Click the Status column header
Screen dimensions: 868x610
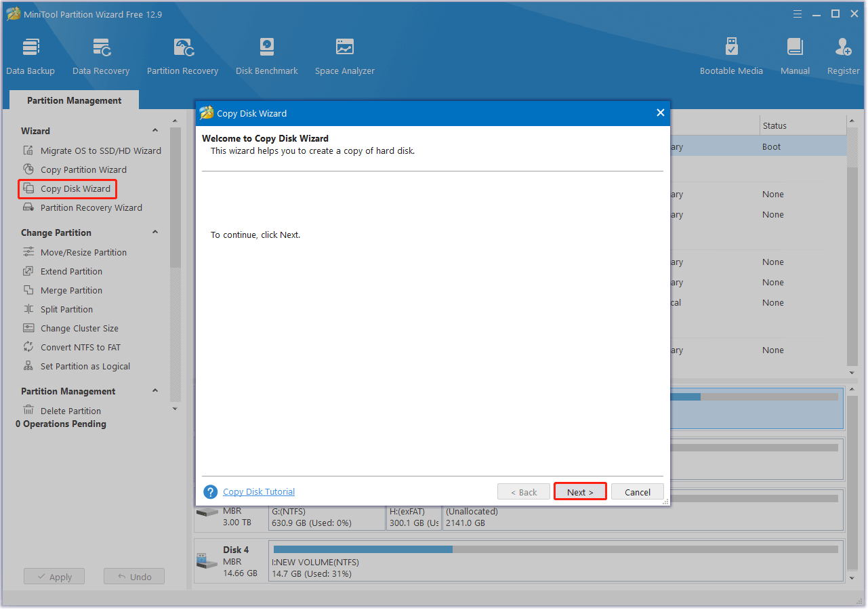[802, 125]
